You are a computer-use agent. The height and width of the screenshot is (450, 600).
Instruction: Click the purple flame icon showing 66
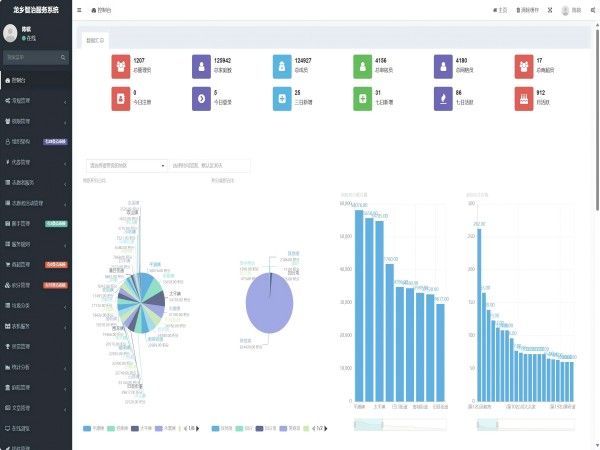443,98
